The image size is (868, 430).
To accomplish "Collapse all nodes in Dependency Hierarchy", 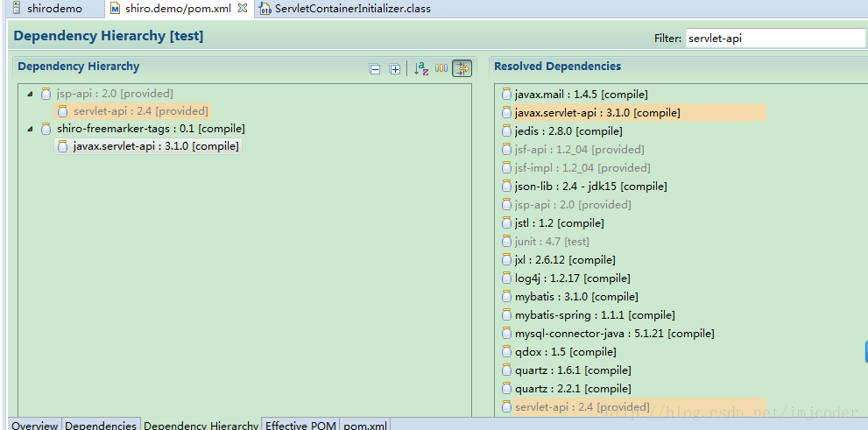I will click(x=375, y=69).
